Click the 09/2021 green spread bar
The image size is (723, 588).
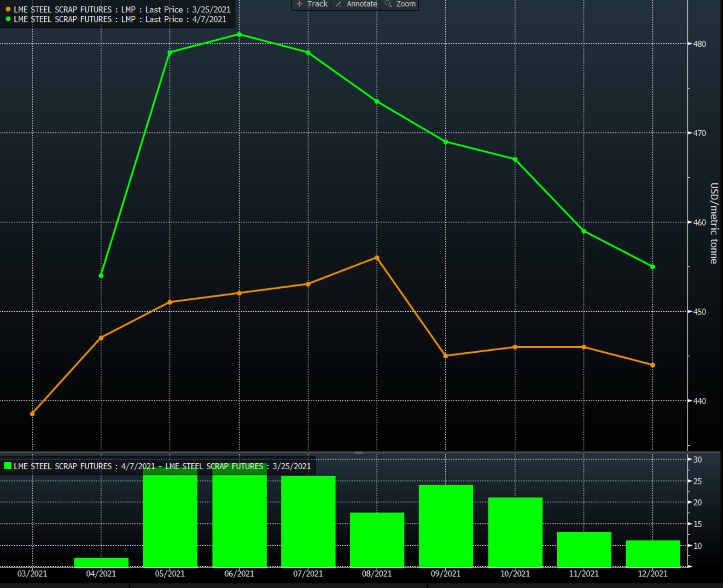tap(446, 526)
